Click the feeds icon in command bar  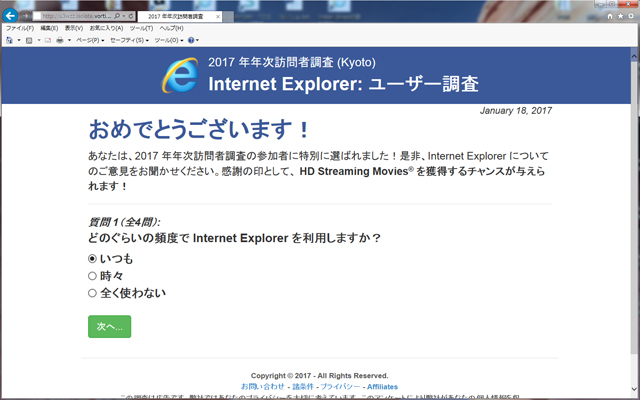tap(29, 40)
